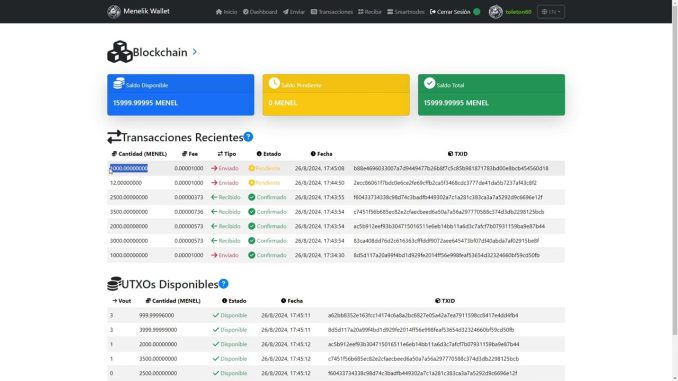Open the Inicio home nav item

(226, 12)
